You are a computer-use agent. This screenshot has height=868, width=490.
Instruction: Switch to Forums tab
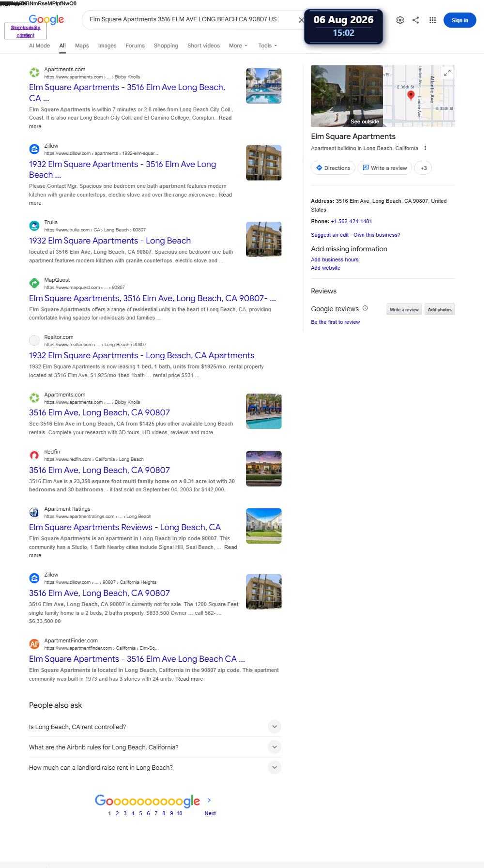(x=135, y=46)
